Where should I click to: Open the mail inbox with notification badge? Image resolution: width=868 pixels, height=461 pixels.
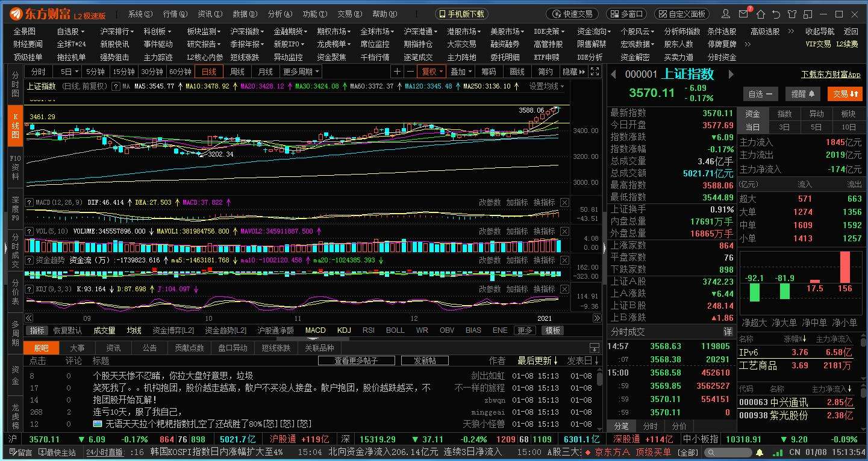745,13
